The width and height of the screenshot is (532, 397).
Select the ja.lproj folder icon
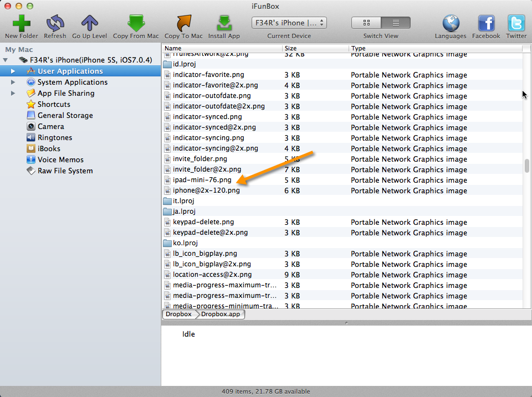click(167, 212)
